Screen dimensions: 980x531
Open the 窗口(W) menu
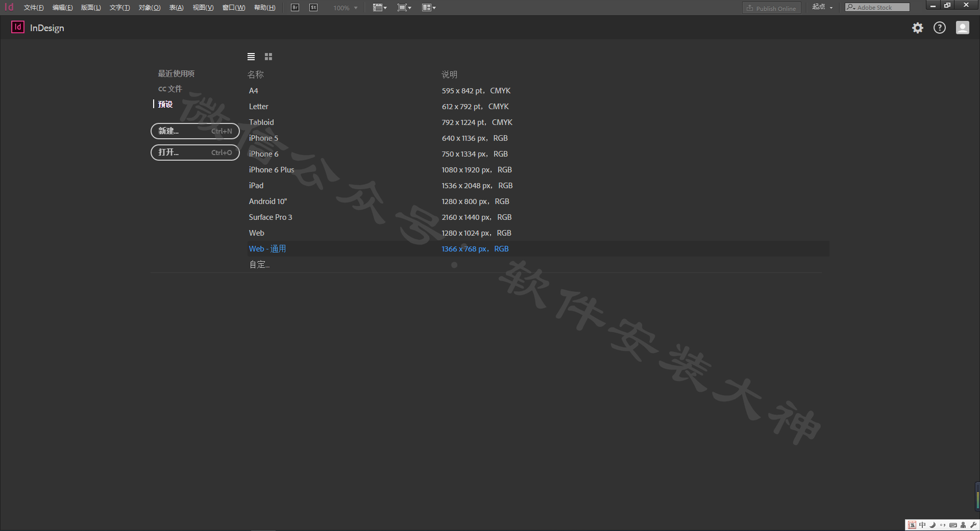point(234,8)
